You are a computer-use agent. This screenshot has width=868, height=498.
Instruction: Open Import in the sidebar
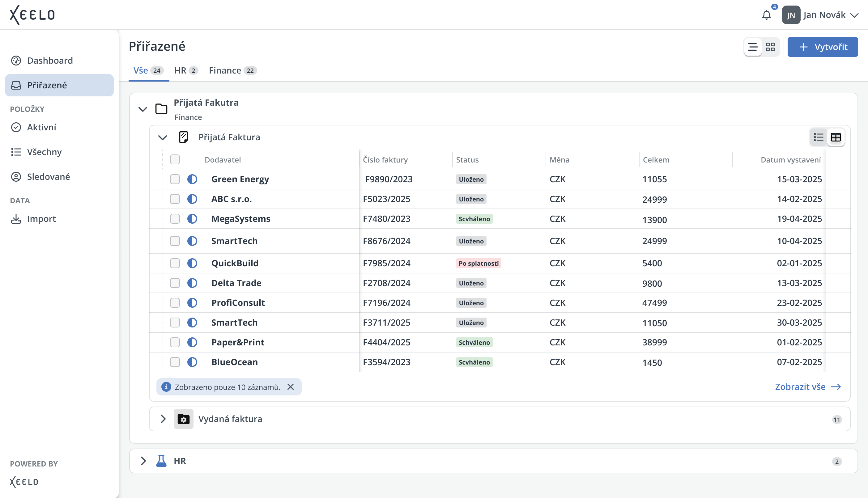[41, 218]
